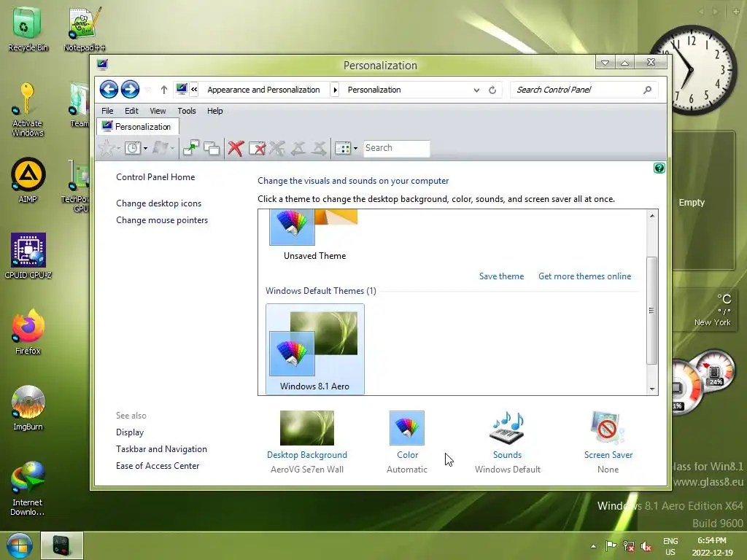Open Taskbar and Navigation link

click(x=161, y=449)
